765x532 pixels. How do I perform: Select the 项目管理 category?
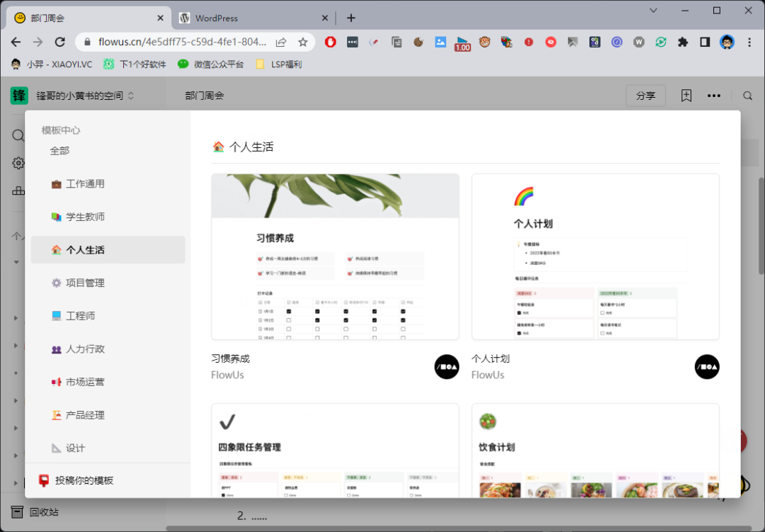pos(108,283)
